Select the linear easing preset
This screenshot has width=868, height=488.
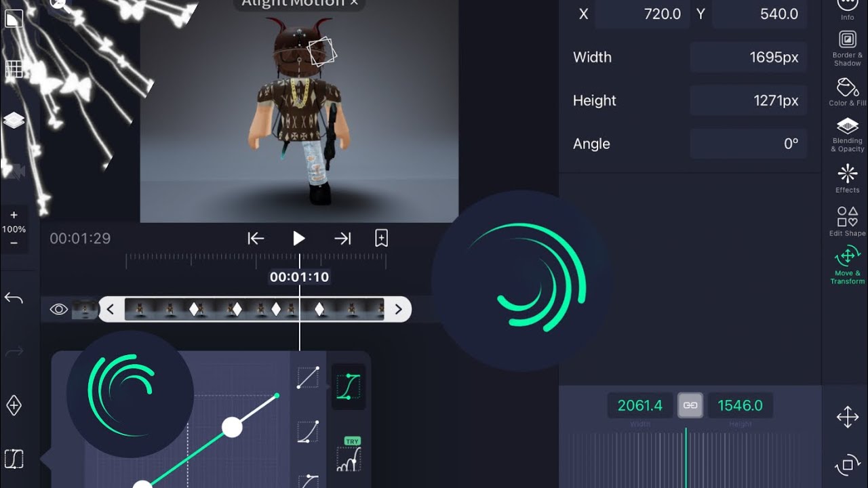tap(308, 378)
